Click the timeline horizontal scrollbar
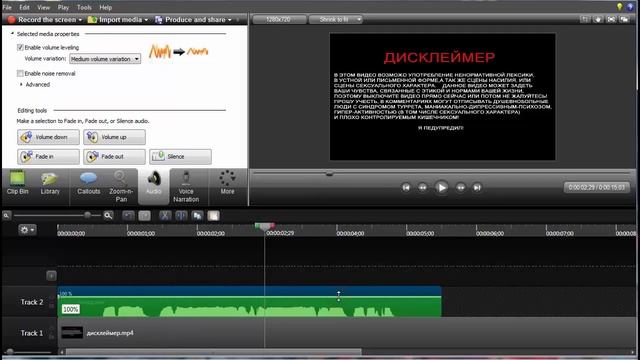This screenshot has height=360, width=640. (213, 351)
